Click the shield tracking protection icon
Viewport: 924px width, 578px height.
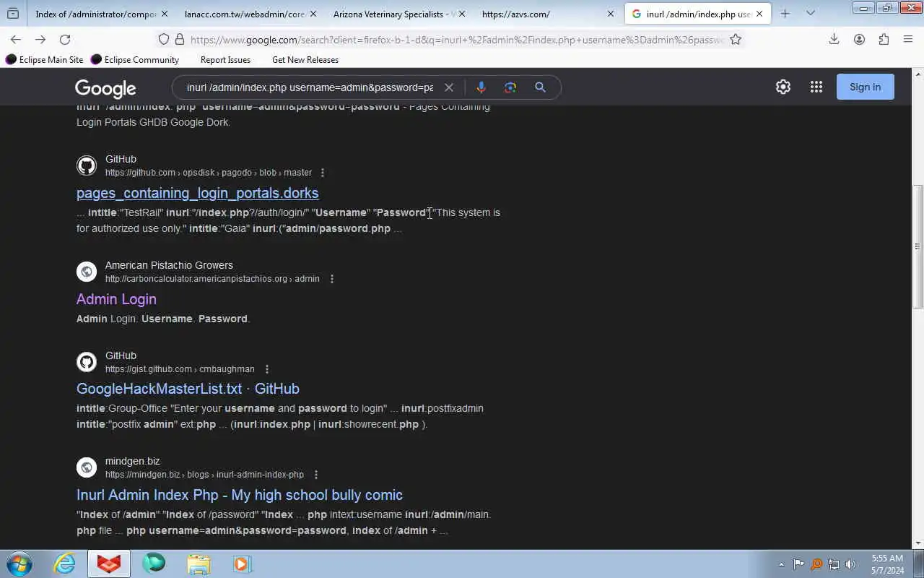[164, 40]
